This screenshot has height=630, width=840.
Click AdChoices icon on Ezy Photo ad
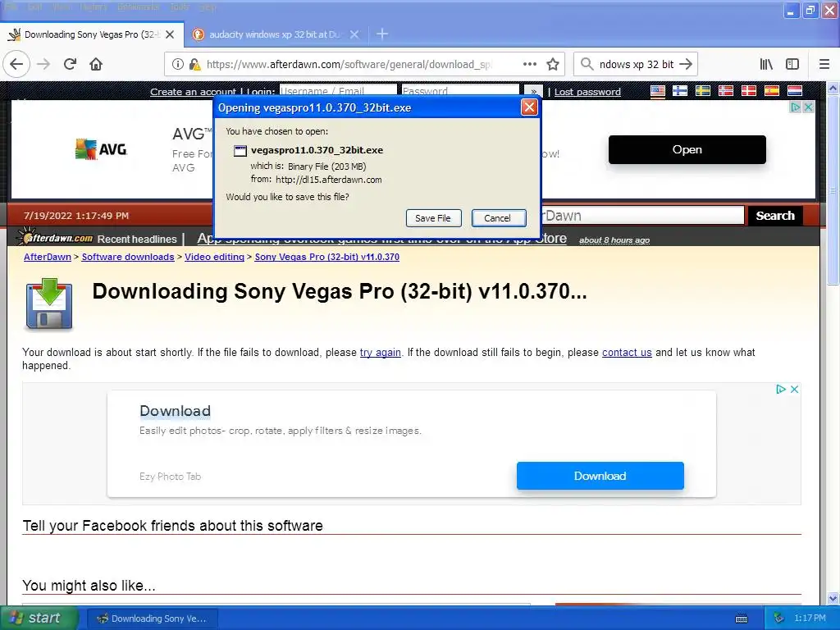[x=781, y=390]
